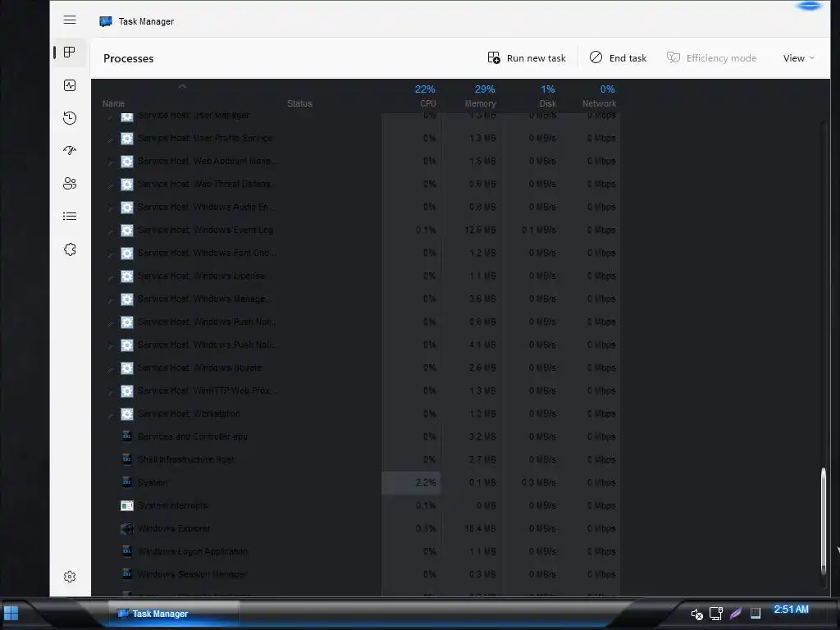Image resolution: width=840 pixels, height=630 pixels.
Task: Click the Service Host: Windows Update gear icon
Action: tap(127, 368)
